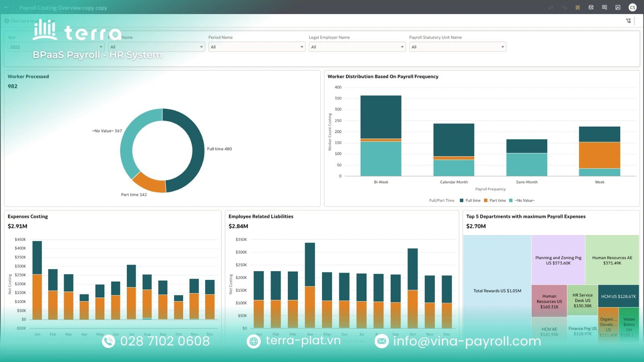Image resolution: width=644 pixels, height=362 pixels.
Task: Click the Semi-Month stacked bar
Action: coord(526,158)
